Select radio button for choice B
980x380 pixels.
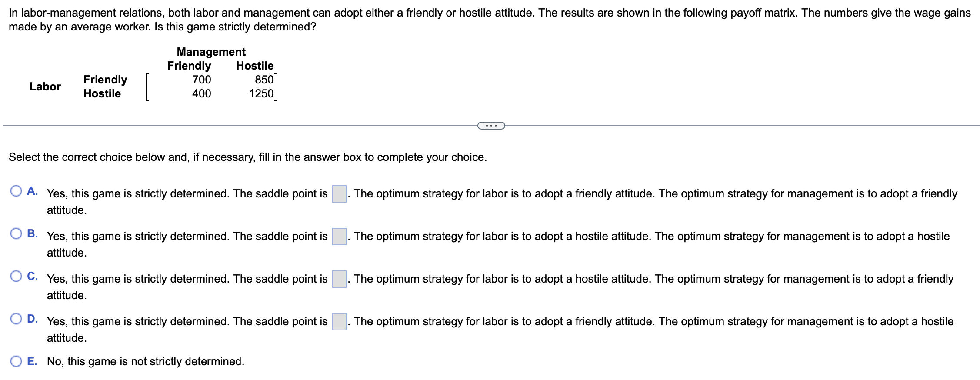tap(16, 233)
